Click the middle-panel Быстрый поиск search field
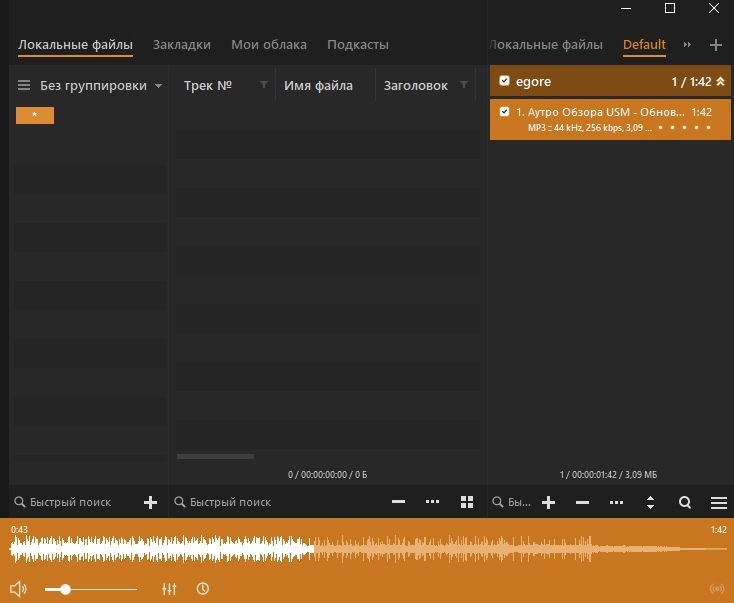734x603 pixels. point(230,502)
